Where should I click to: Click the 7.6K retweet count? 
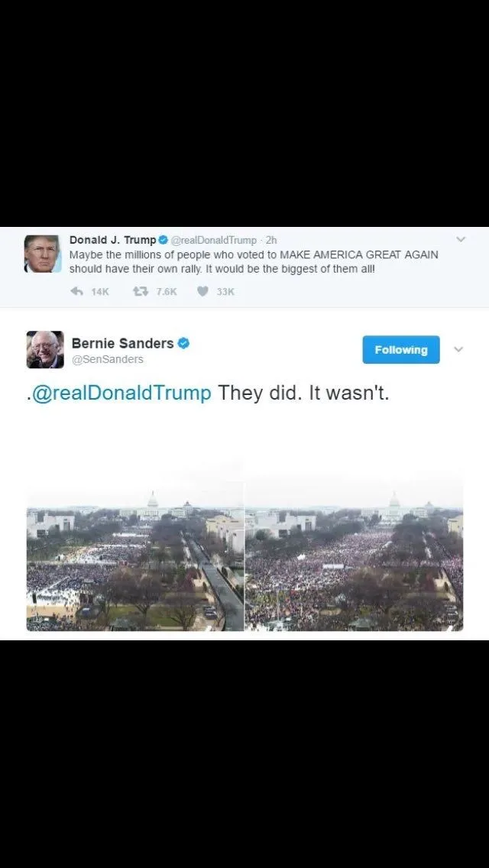166,292
